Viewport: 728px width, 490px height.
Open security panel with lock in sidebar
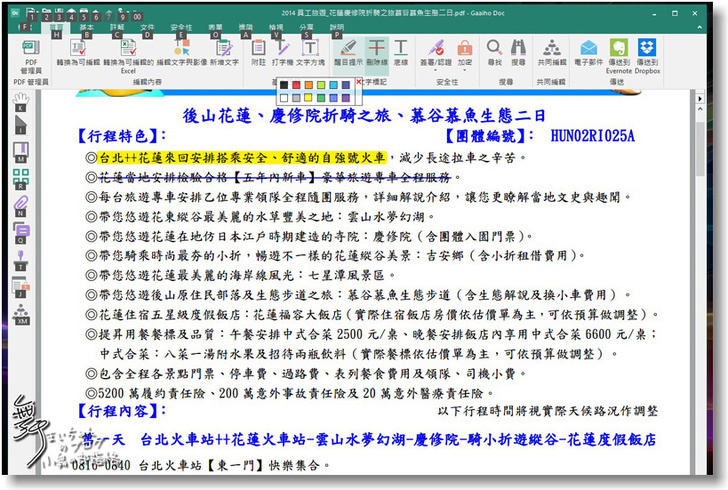click(20, 286)
